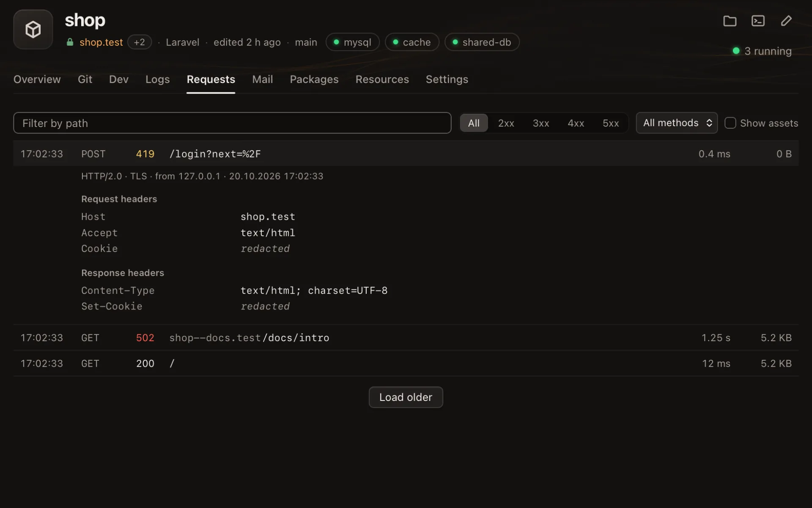812x508 pixels.
Task: Click the redacted Set-Cookie value
Action: tap(265, 306)
